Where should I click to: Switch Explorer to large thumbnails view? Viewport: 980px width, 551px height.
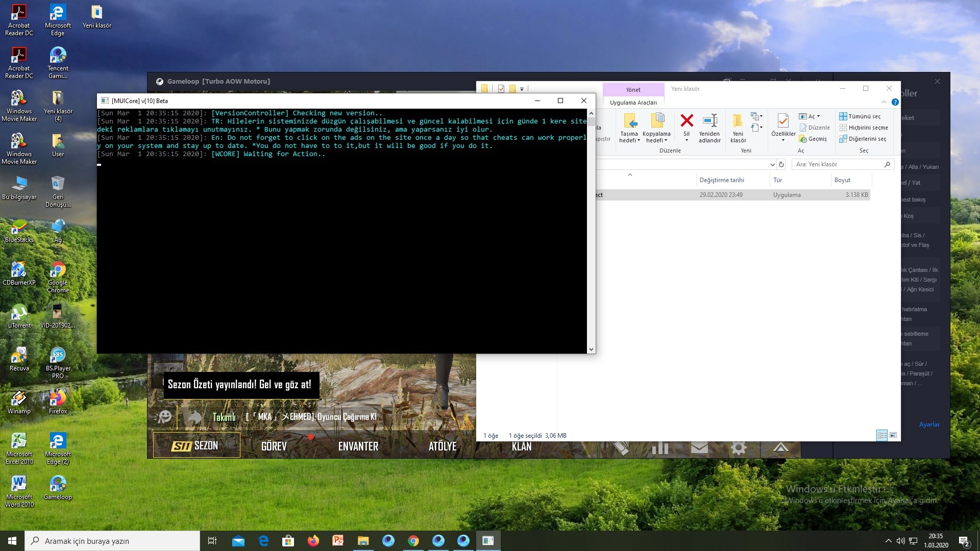click(893, 435)
